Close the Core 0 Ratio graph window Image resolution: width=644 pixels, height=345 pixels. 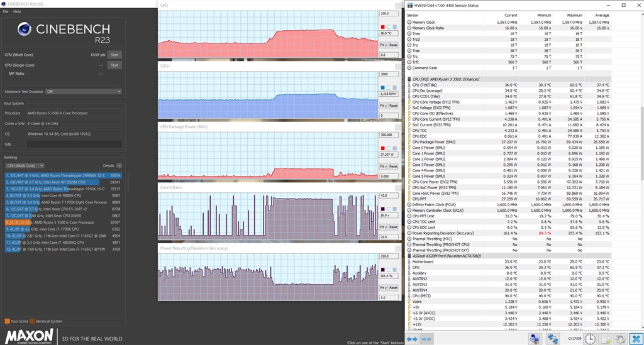pyautogui.click(x=397, y=187)
